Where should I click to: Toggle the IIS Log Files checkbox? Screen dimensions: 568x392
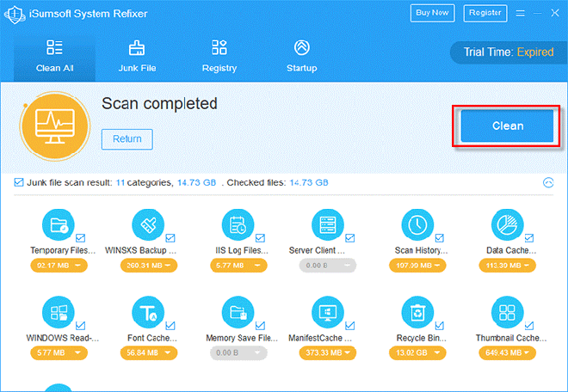(x=260, y=238)
